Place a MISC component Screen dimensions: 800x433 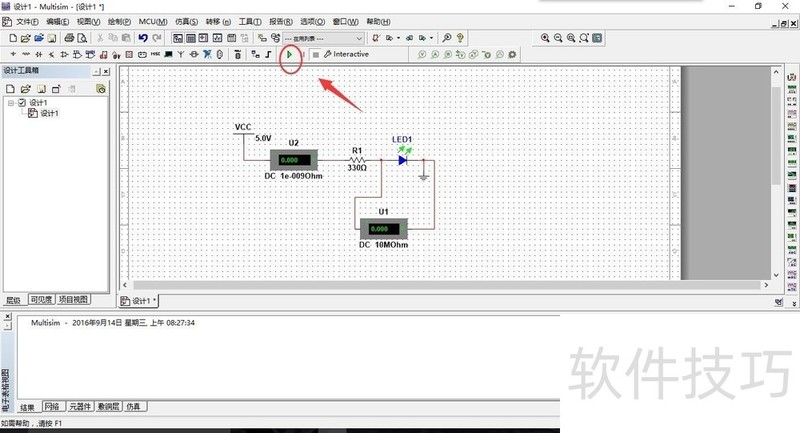[x=155, y=54]
